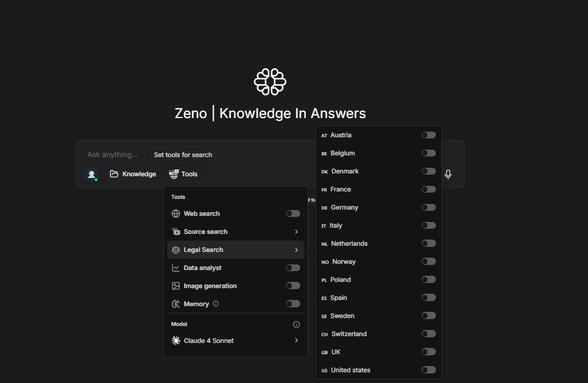Switch on the Norway toggle
Image resolution: width=588 pixels, height=383 pixels.
[429, 262]
